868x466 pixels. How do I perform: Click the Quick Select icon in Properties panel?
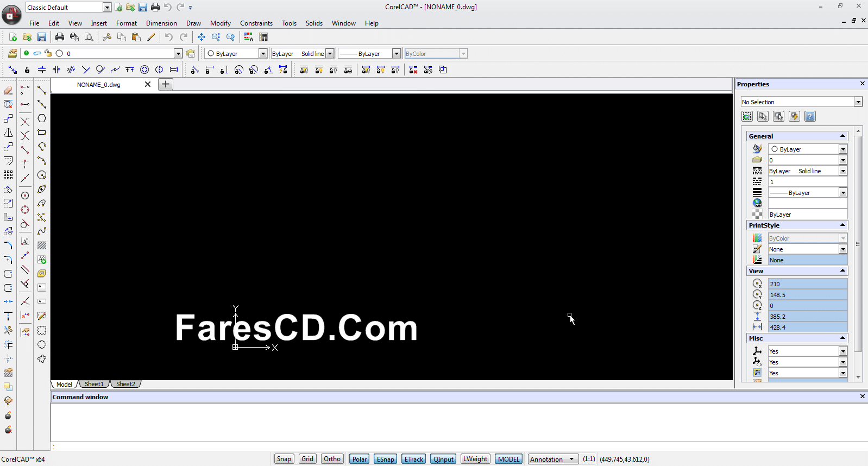click(795, 116)
